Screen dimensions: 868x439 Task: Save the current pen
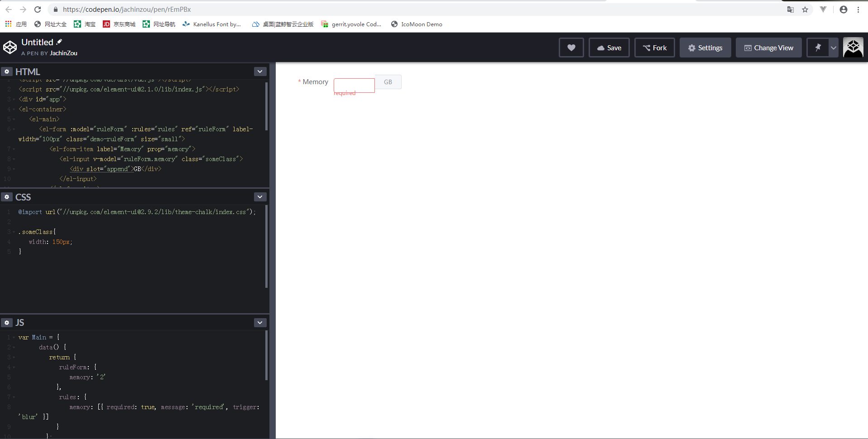tap(609, 48)
